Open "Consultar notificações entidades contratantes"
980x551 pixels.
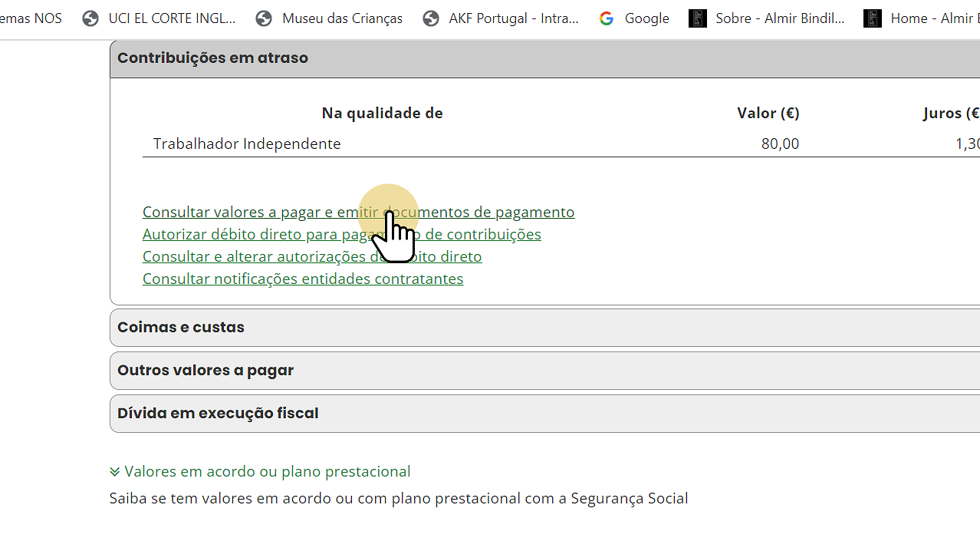pyautogui.click(x=302, y=278)
